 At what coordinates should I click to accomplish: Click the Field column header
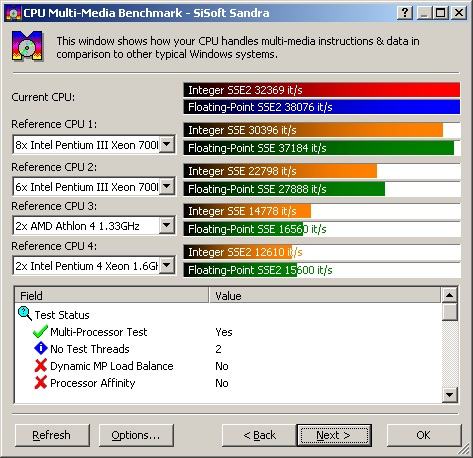pyautogui.click(x=112, y=295)
